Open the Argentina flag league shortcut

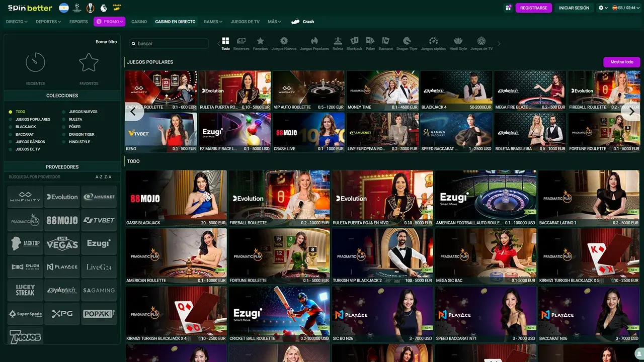(64, 8)
